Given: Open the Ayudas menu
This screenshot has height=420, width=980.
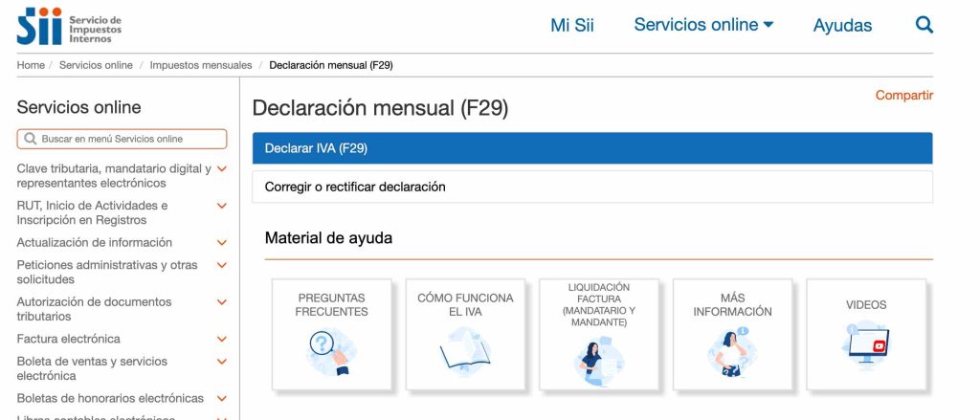Looking at the screenshot, I should pos(842,25).
